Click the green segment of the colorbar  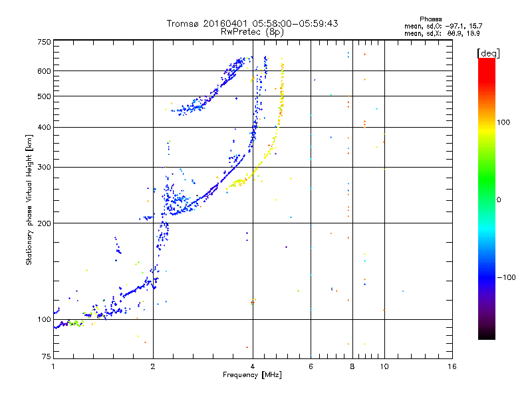tap(487, 180)
